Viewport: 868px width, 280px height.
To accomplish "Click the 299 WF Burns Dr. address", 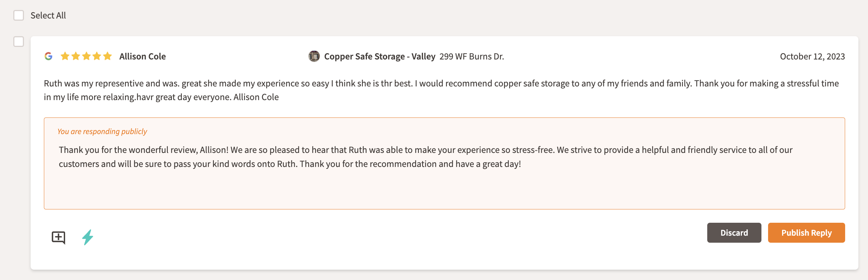I will tap(472, 57).
